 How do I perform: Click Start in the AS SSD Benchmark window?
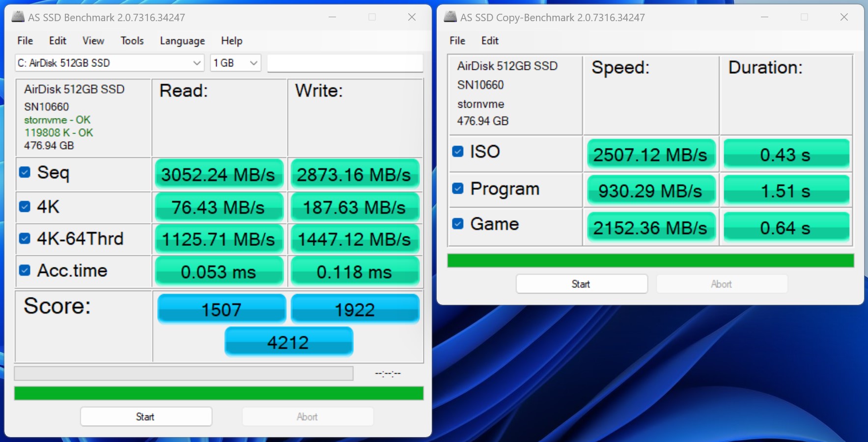point(146,416)
